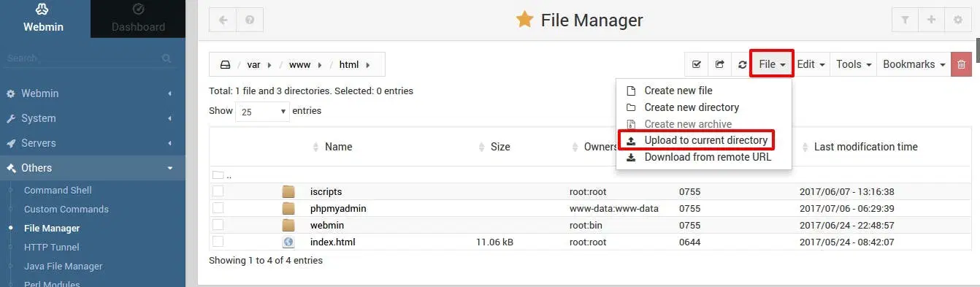Navigate to www in breadcrumb path
This screenshot has height=287, width=980.
click(x=299, y=65)
